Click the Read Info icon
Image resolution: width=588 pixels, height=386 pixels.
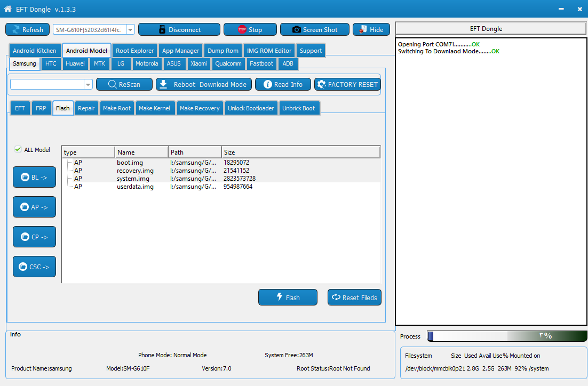pyautogui.click(x=268, y=84)
